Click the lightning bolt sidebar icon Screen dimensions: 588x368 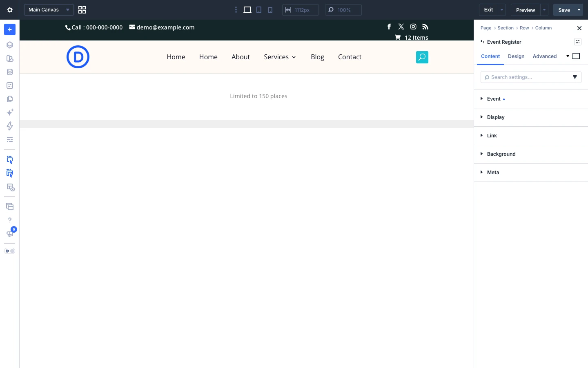[x=10, y=126]
